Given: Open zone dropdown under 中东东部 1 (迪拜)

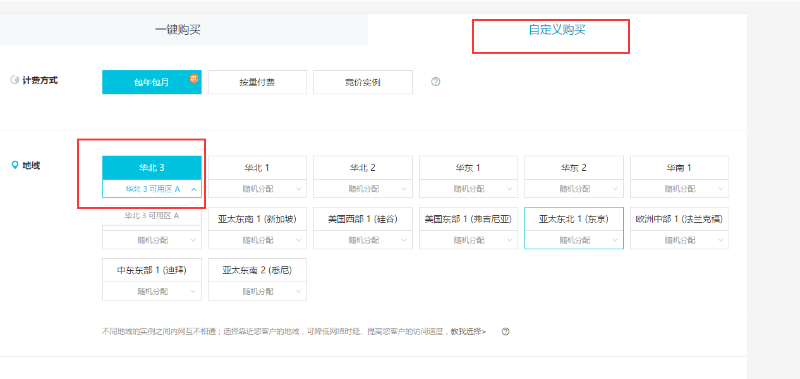Looking at the screenshot, I should [152, 291].
